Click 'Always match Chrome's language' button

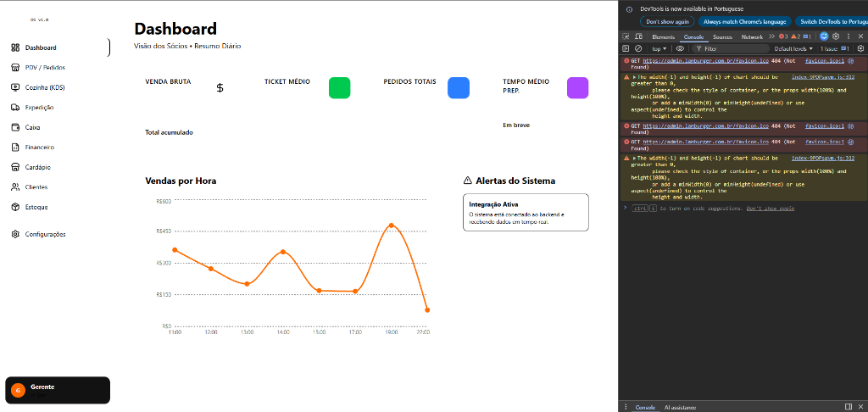pos(745,21)
